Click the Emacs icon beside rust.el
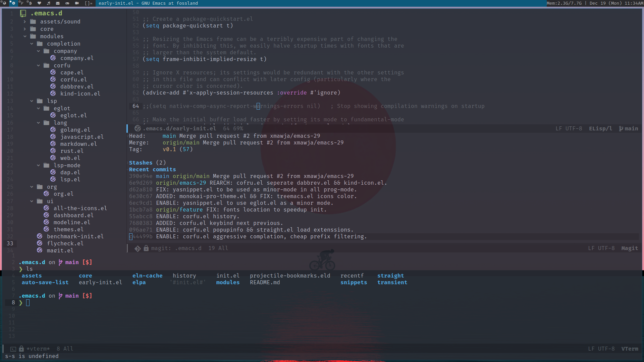 (x=53, y=151)
